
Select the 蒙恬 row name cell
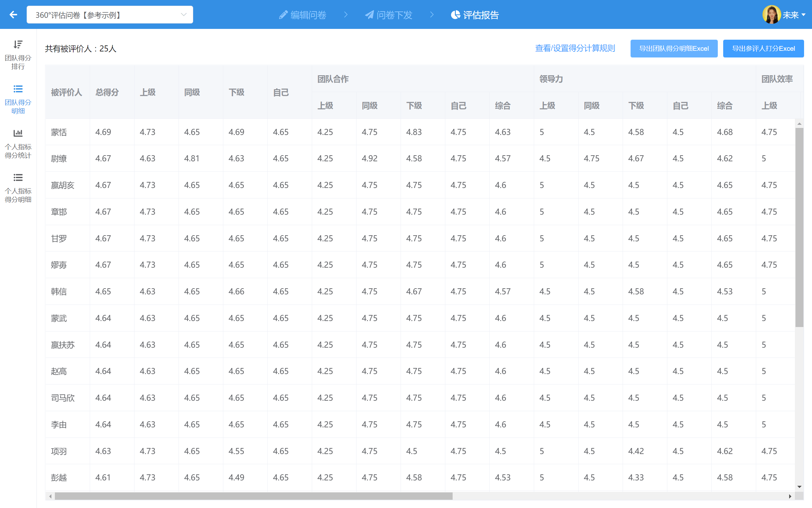click(67, 132)
